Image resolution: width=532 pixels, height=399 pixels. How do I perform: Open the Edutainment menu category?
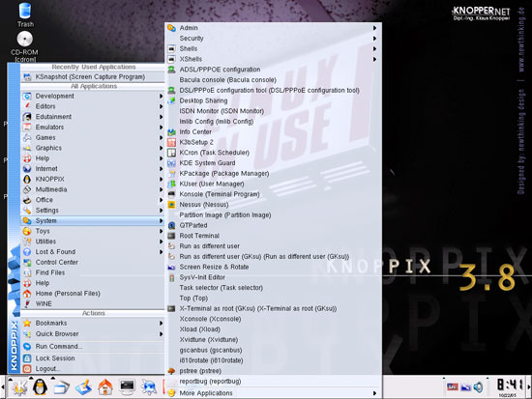tap(93, 117)
